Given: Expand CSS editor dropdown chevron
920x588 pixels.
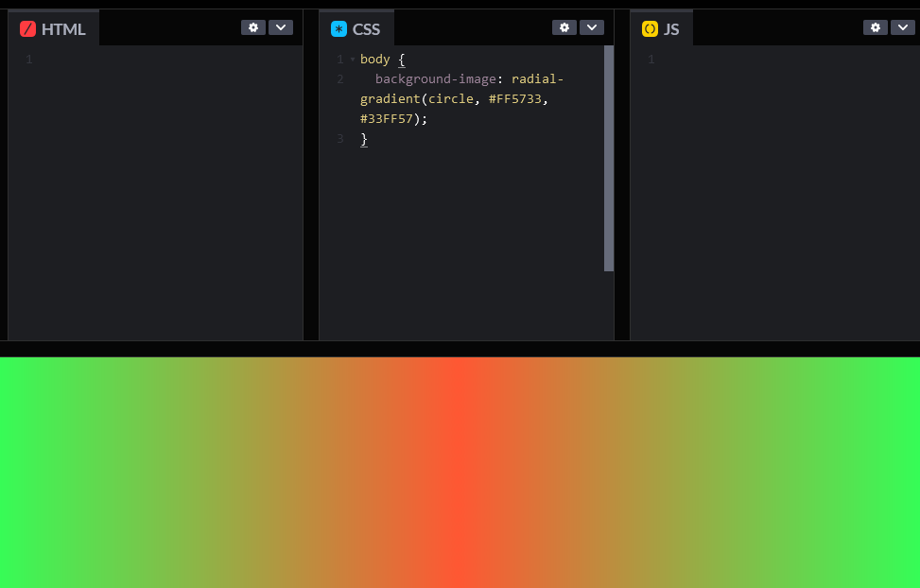Looking at the screenshot, I should [x=592, y=27].
